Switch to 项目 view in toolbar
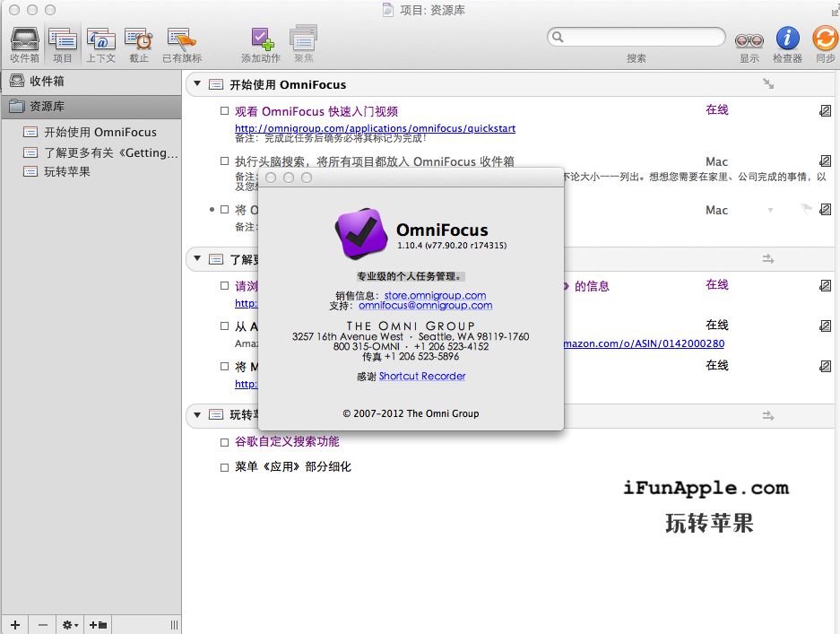The height and width of the screenshot is (634, 840). point(63,45)
